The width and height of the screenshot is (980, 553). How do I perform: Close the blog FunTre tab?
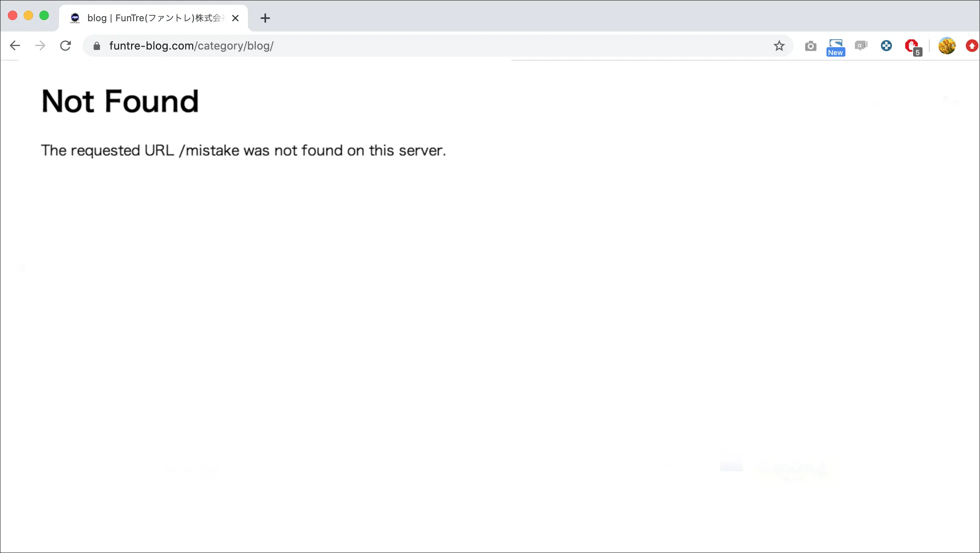click(235, 18)
